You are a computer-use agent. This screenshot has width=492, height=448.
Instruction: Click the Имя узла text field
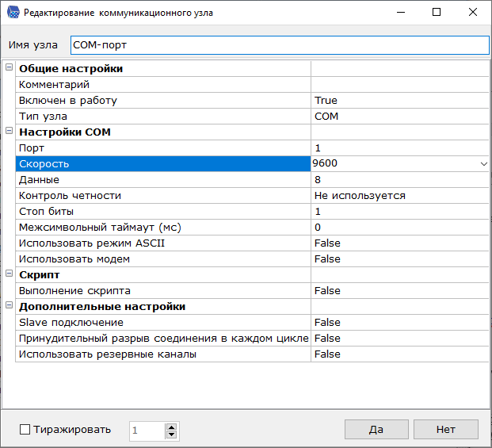[x=279, y=45]
